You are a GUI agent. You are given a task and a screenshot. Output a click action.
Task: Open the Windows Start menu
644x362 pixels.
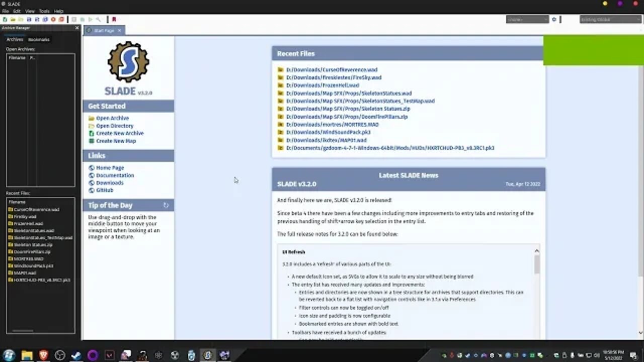point(9,355)
